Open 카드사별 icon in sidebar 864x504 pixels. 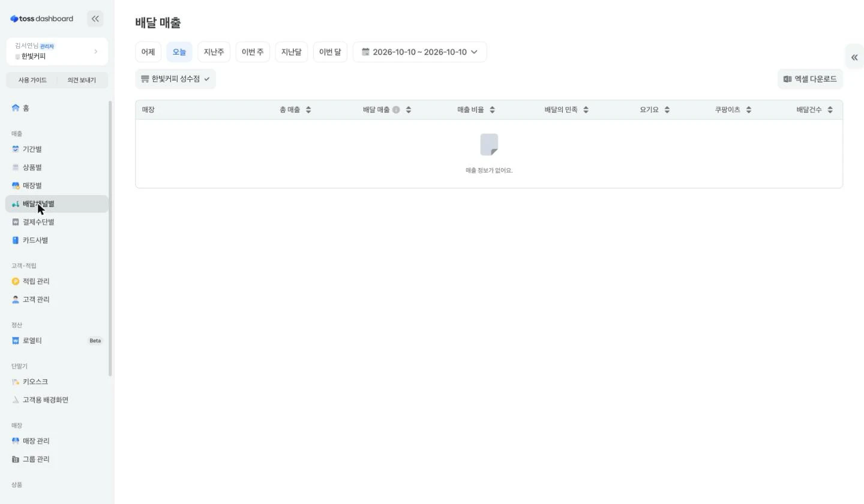coord(16,240)
